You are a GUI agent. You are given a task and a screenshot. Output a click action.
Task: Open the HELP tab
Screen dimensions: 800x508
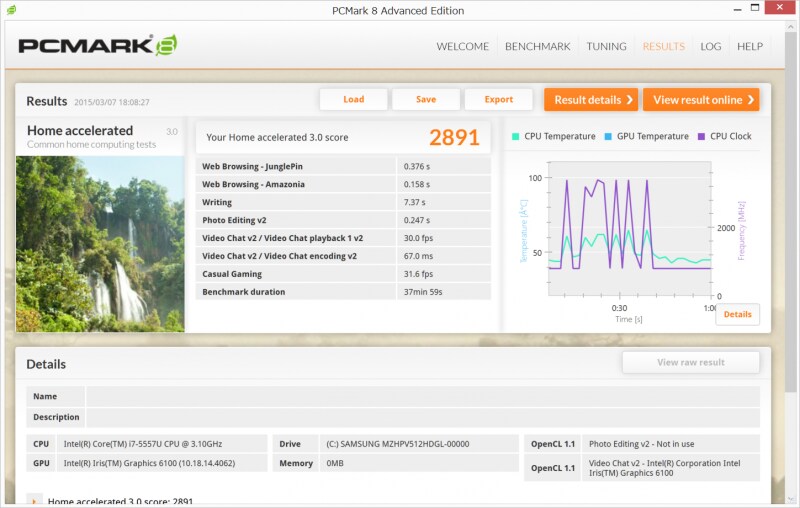click(x=750, y=47)
